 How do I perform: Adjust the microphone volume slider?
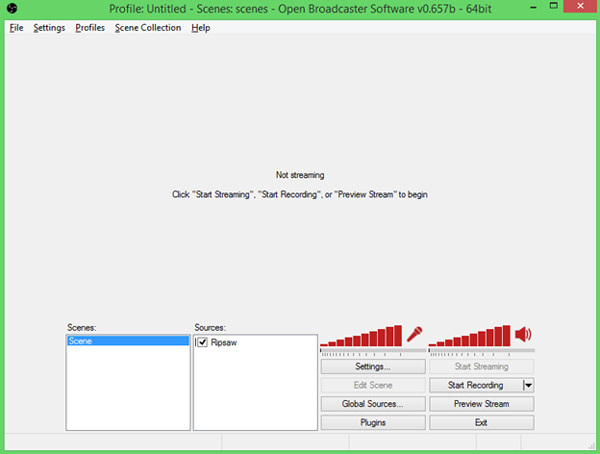pos(373,351)
